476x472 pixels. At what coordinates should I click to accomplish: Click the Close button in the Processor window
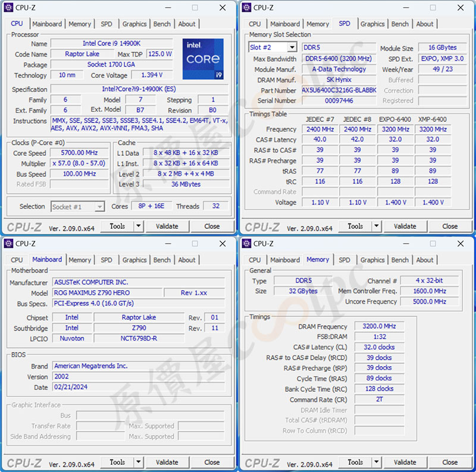[212, 226]
